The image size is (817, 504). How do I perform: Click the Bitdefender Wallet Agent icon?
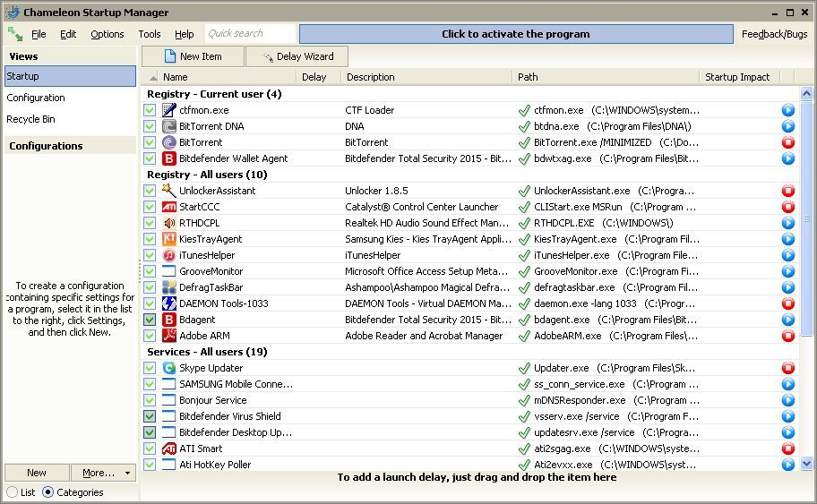pyautogui.click(x=168, y=158)
